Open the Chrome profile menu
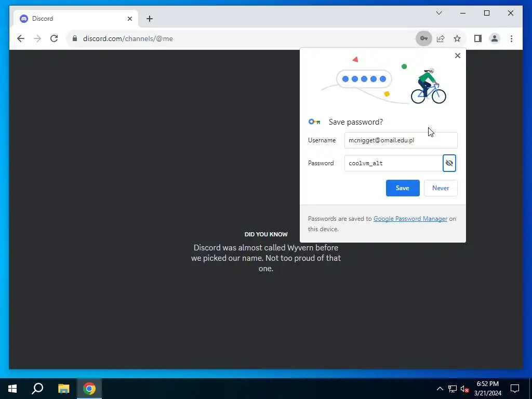 (495, 38)
